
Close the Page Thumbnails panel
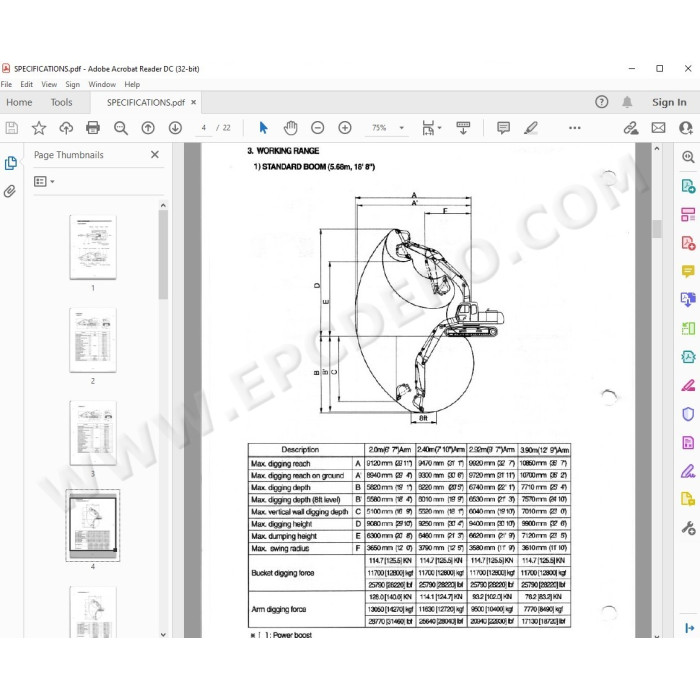[x=155, y=154]
